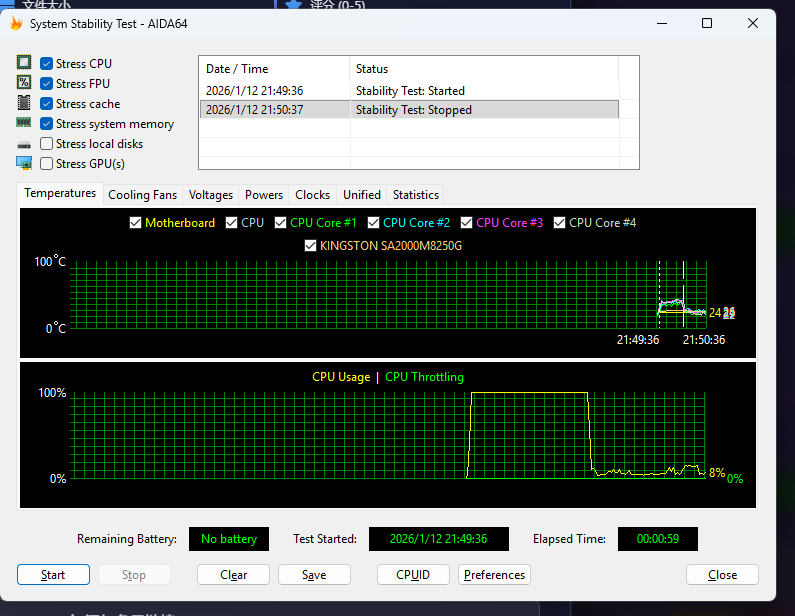Screen dimensions: 795x616
Task: Click the Elapsed Time 00:00:59 field
Action: (x=658, y=538)
